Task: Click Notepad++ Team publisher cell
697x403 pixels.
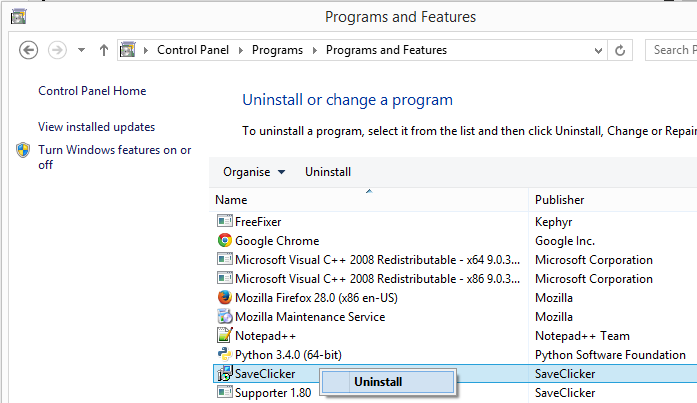Action: click(x=582, y=336)
